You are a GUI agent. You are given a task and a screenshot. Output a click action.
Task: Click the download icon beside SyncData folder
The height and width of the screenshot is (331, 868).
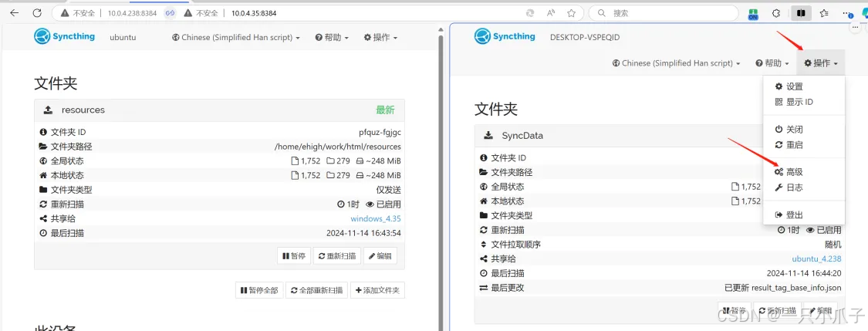point(489,135)
